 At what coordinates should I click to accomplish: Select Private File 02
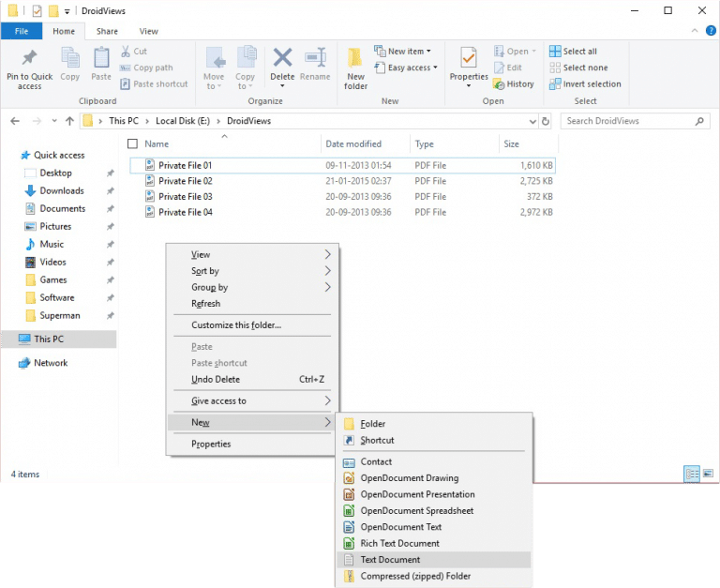tap(342, 181)
